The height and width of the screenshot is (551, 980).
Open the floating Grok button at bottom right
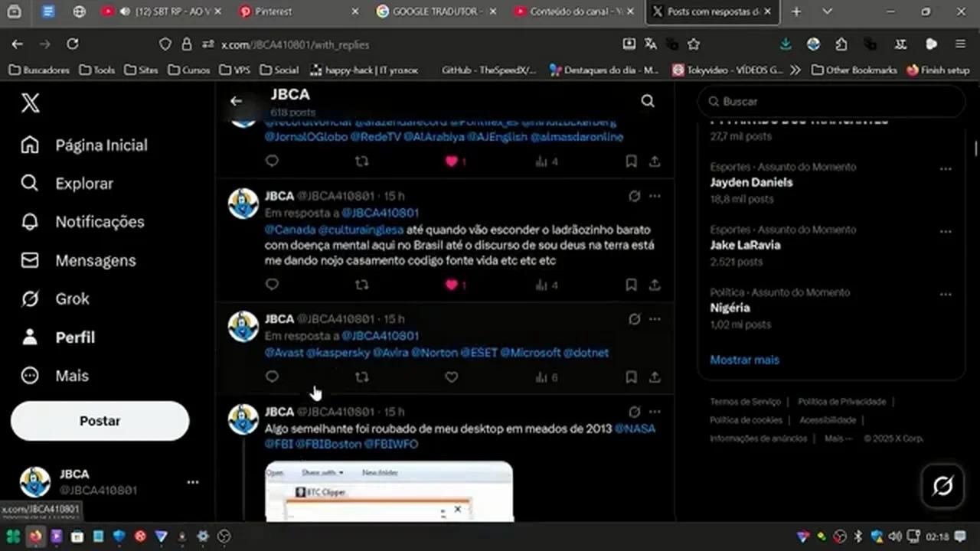click(942, 485)
